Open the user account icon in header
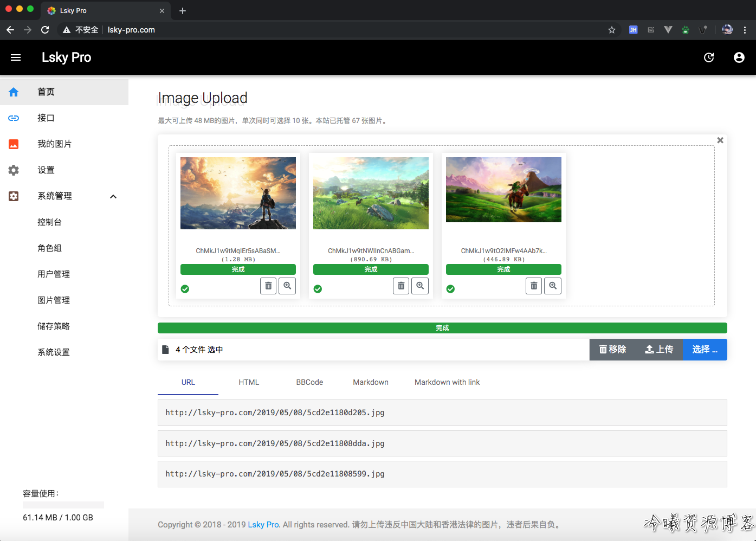Viewport: 756px width, 541px height. [739, 57]
